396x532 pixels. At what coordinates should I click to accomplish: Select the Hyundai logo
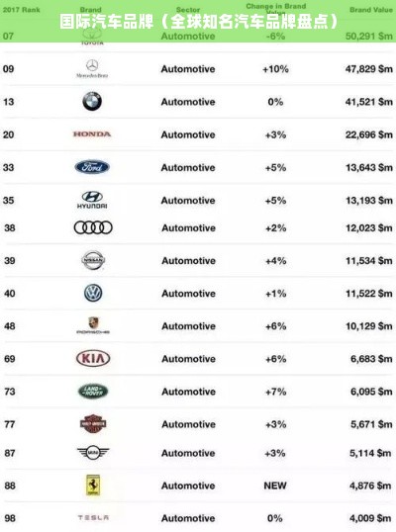[92, 200]
